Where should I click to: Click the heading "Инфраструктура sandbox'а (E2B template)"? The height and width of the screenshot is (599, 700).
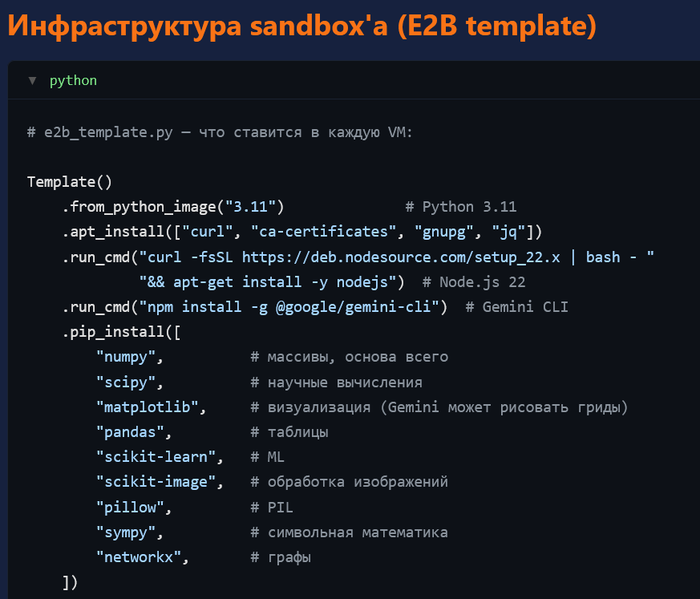[302, 25]
